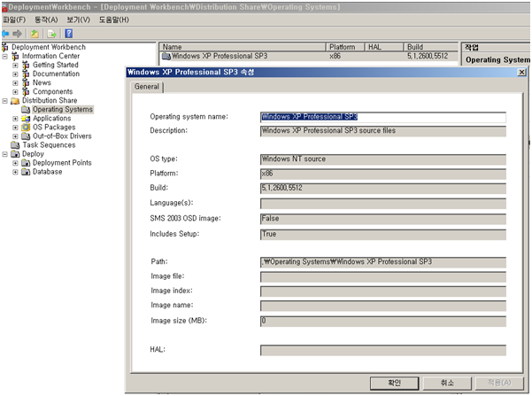Screen dimensions: 532x396
Task: Expand the OS Packages tree node
Action: point(15,128)
